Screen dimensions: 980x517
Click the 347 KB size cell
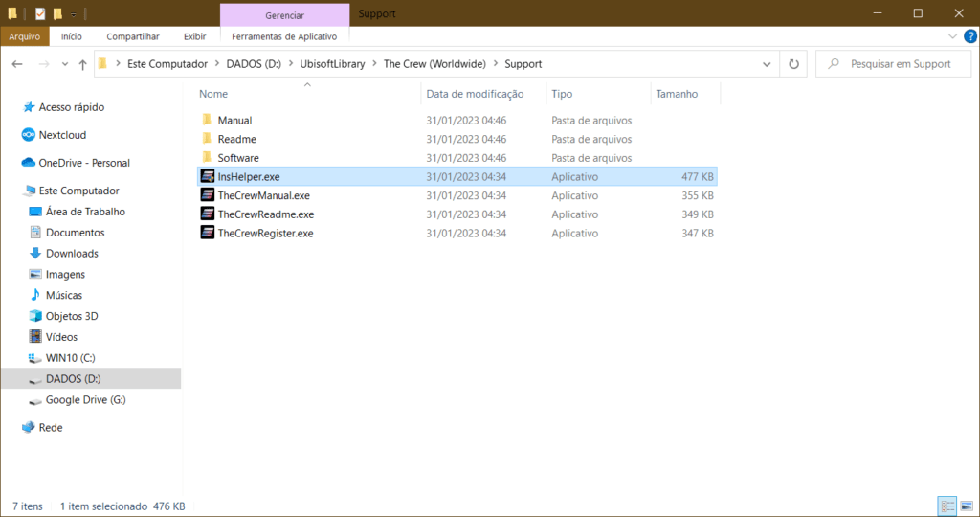point(697,233)
